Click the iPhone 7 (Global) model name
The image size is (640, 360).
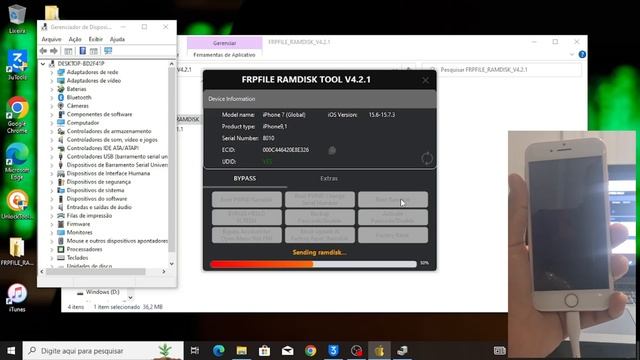coord(284,115)
